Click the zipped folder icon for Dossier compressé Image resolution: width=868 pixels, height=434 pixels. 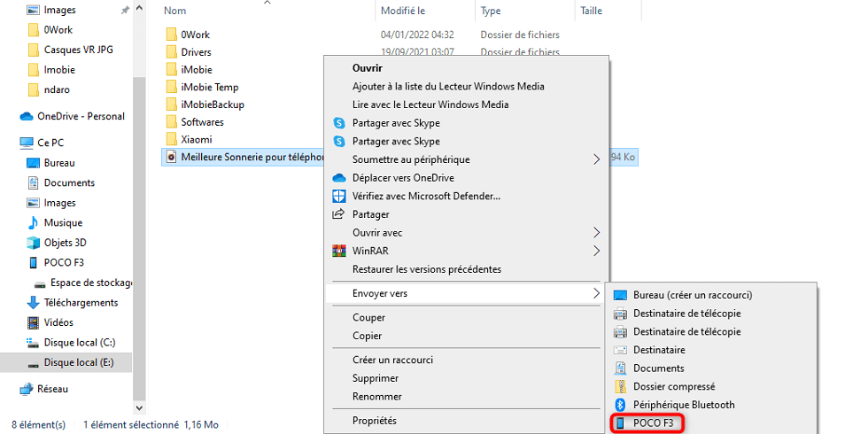point(621,386)
